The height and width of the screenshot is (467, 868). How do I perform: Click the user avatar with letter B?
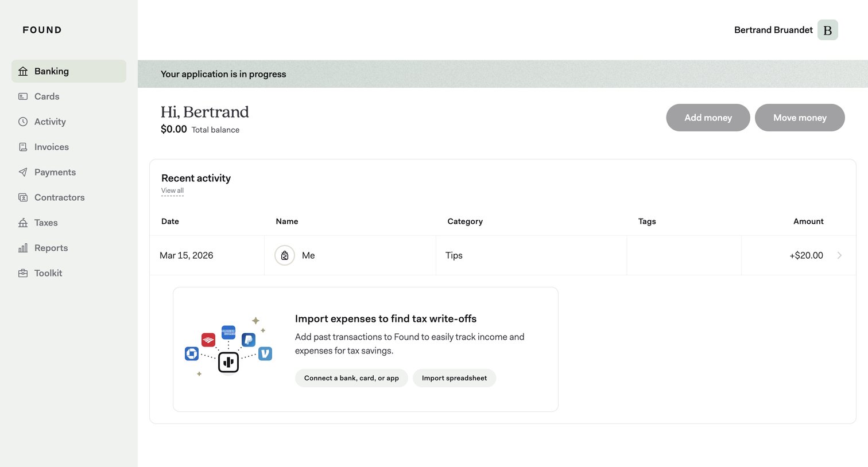[x=827, y=30]
